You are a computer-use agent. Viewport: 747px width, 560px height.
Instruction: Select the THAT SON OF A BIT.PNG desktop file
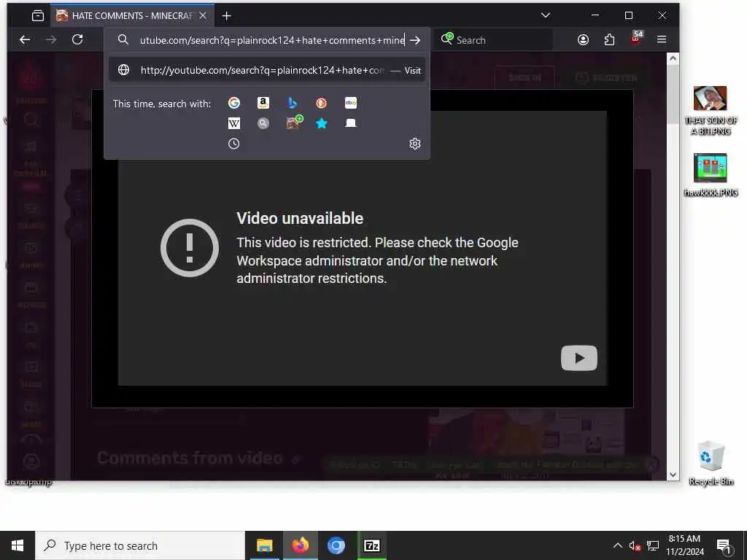(711, 111)
